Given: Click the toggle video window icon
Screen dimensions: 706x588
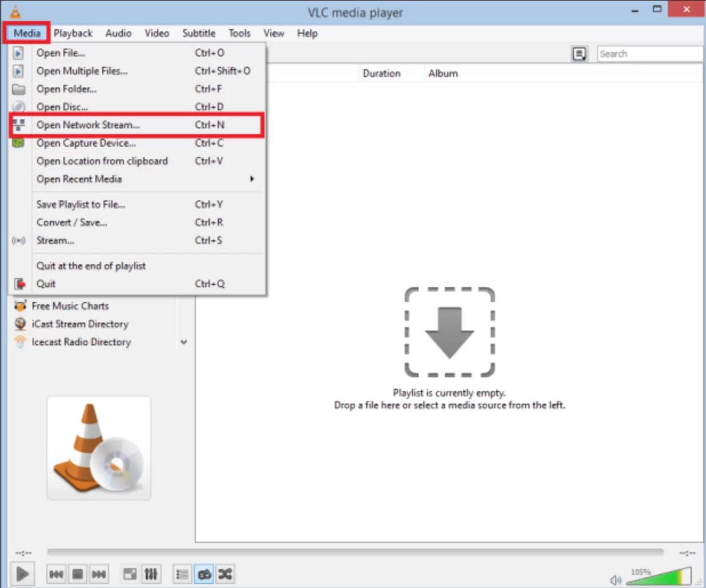Looking at the screenshot, I should pos(129,574).
